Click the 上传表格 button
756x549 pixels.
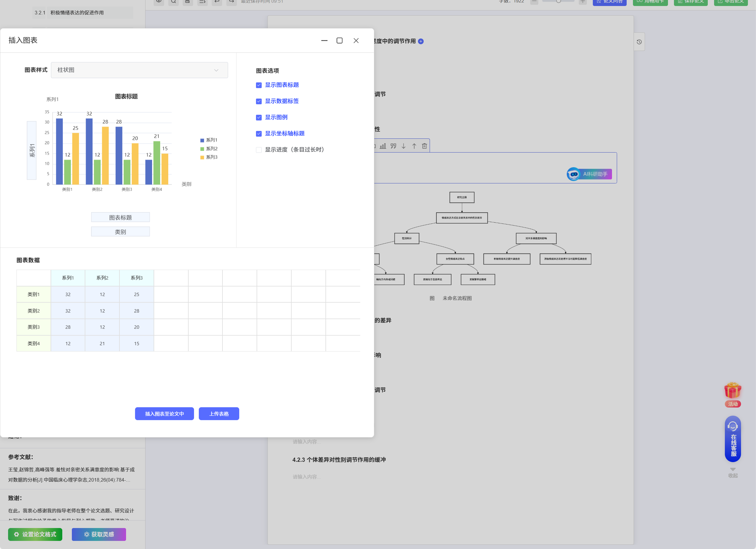219,414
